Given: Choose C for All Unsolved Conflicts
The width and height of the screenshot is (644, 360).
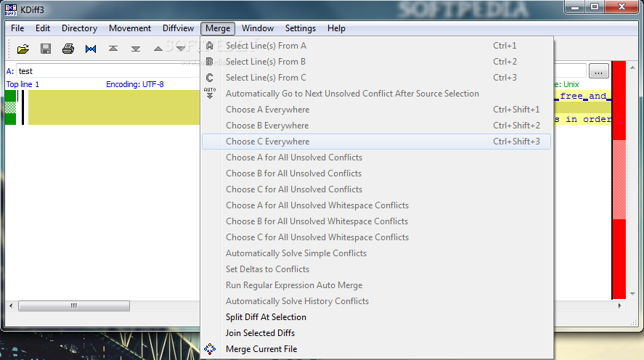Looking at the screenshot, I should point(376,189).
